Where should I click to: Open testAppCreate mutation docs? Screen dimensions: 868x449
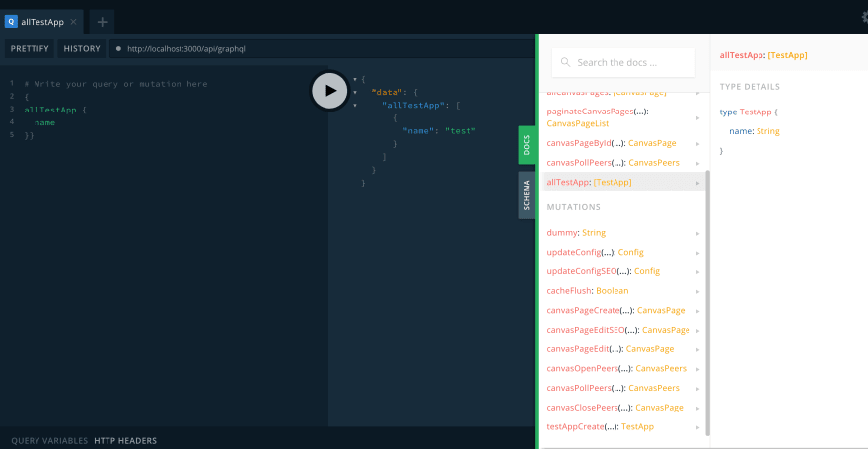623,427
